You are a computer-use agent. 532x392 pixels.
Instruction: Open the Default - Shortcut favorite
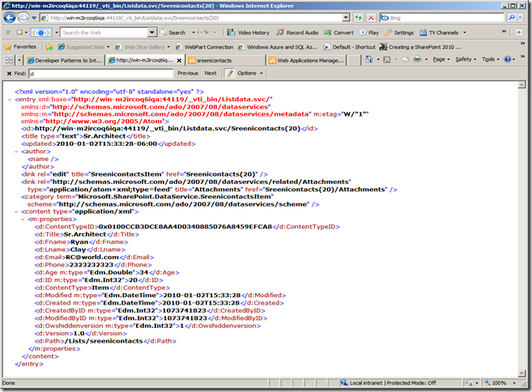tap(350, 47)
